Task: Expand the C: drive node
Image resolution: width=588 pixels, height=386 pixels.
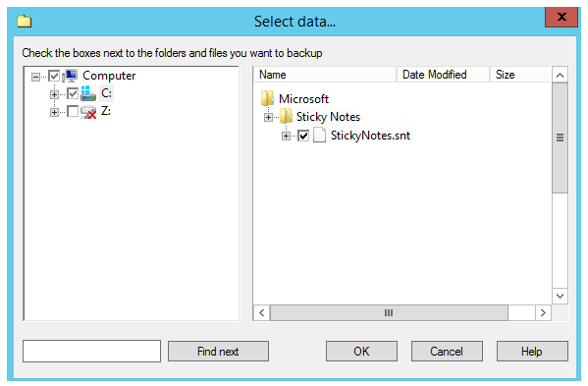Action: [54, 94]
